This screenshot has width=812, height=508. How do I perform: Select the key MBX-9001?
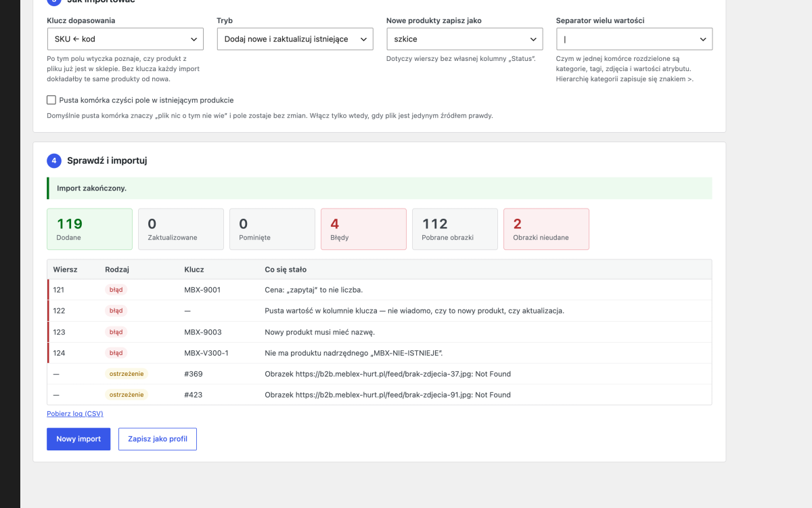[x=202, y=290]
